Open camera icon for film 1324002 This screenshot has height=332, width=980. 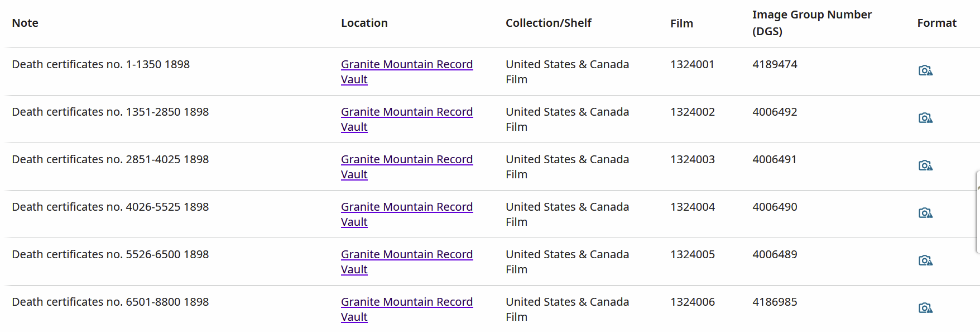(925, 118)
